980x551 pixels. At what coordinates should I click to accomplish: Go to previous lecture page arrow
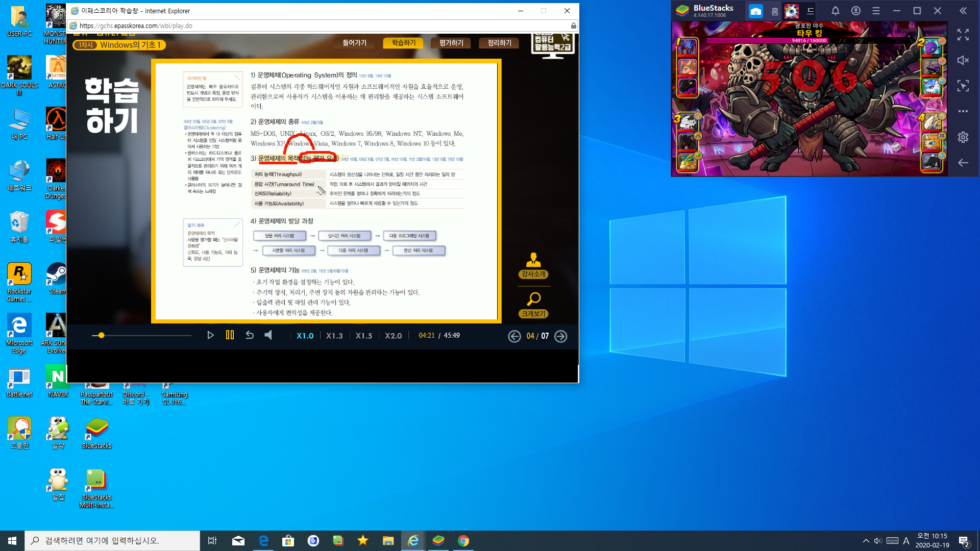[x=514, y=336]
